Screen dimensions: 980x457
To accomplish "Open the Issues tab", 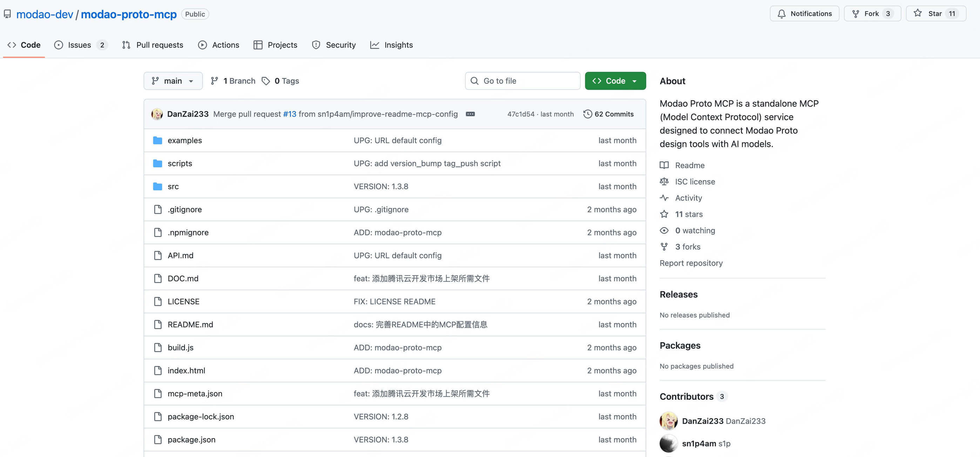I will pos(80,45).
